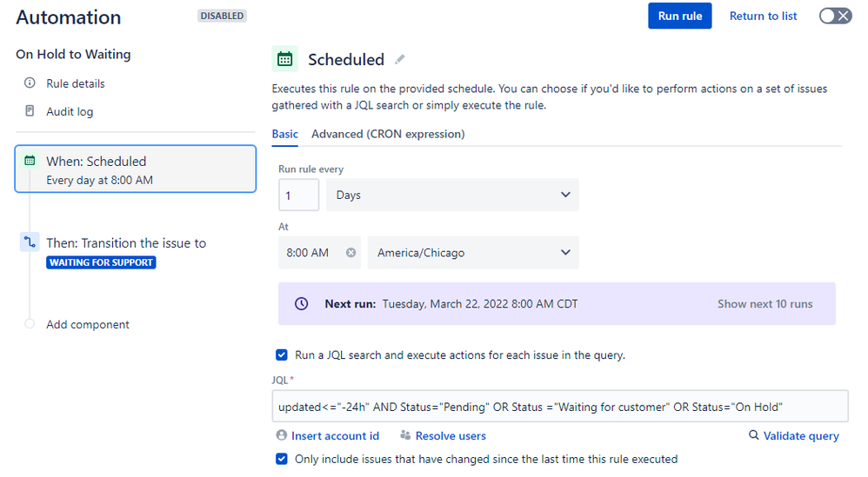
Task: Switch to the Basic tab
Action: click(285, 135)
